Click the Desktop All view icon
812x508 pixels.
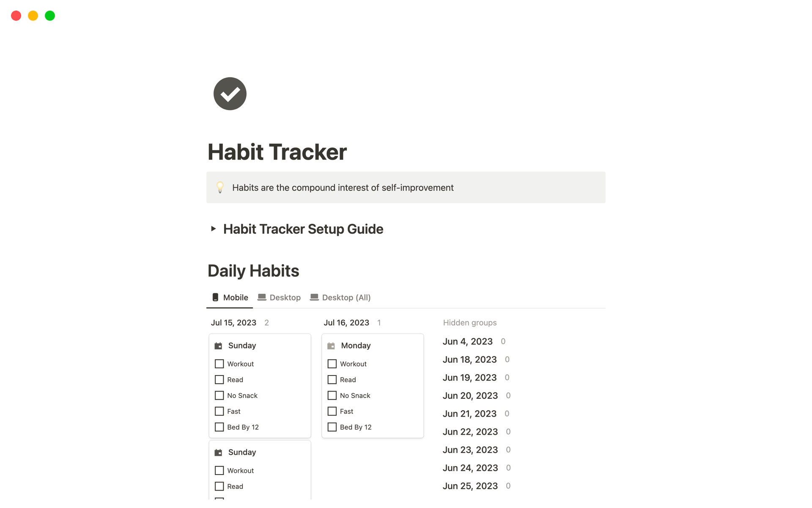click(x=315, y=297)
